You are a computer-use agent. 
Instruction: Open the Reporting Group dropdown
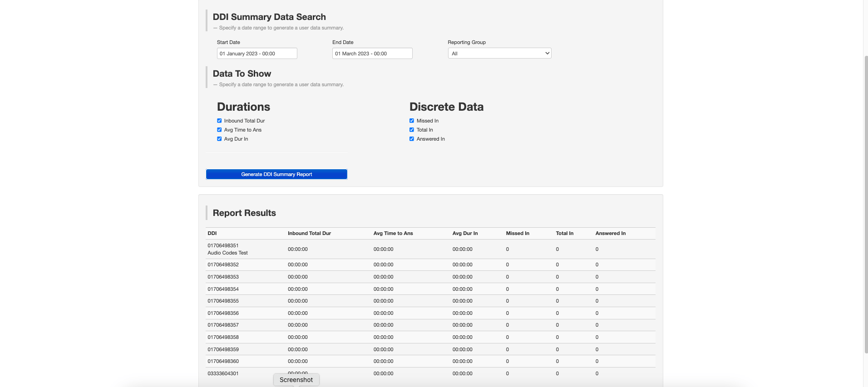(499, 54)
